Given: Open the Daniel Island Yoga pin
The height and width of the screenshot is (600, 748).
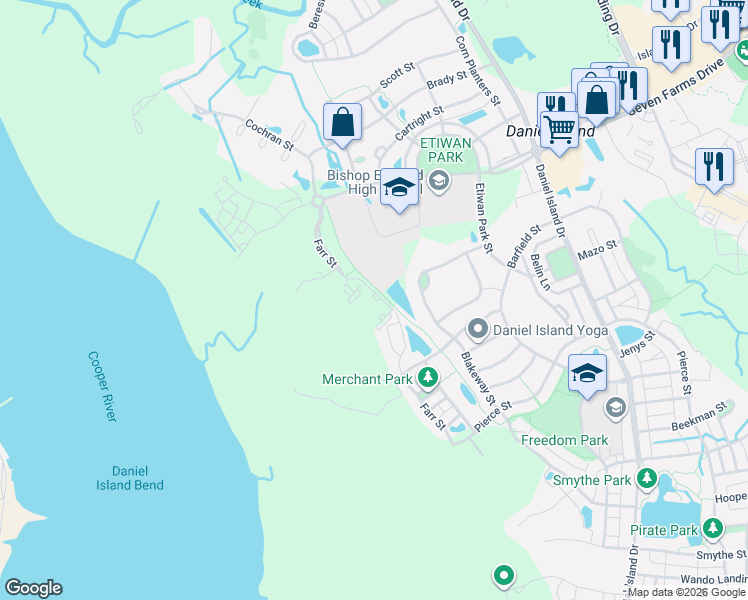Looking at the screenshot, I should coord(478,330).
